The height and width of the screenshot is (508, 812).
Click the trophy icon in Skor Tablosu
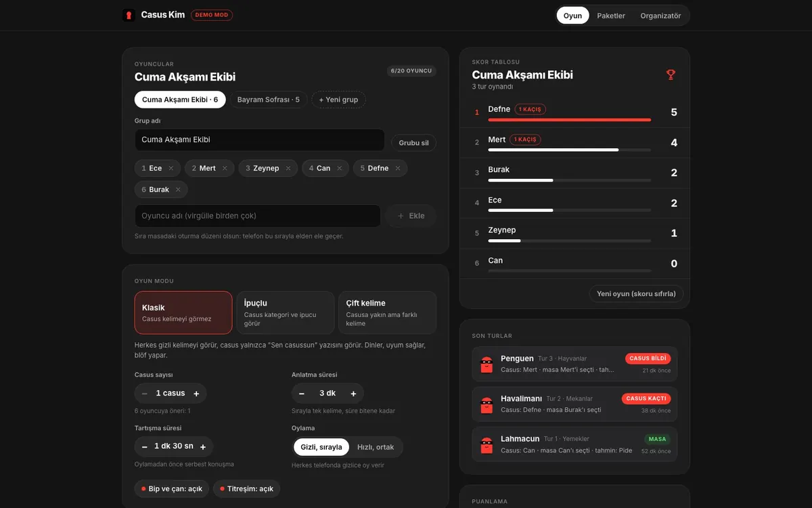pos(671,75)
